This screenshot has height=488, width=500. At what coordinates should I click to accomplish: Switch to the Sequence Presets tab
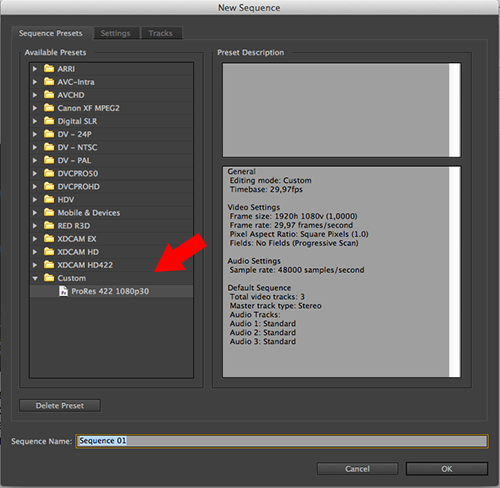pos(51,33)
